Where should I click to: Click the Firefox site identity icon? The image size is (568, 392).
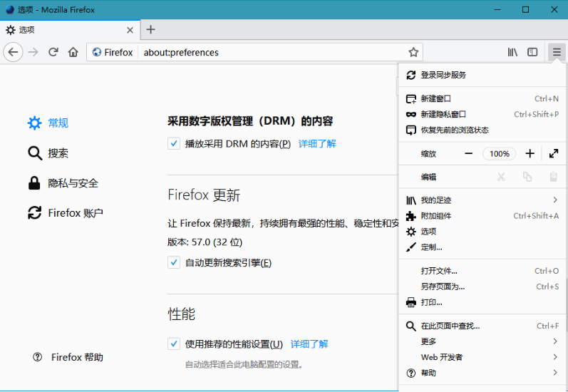[97, 53]
